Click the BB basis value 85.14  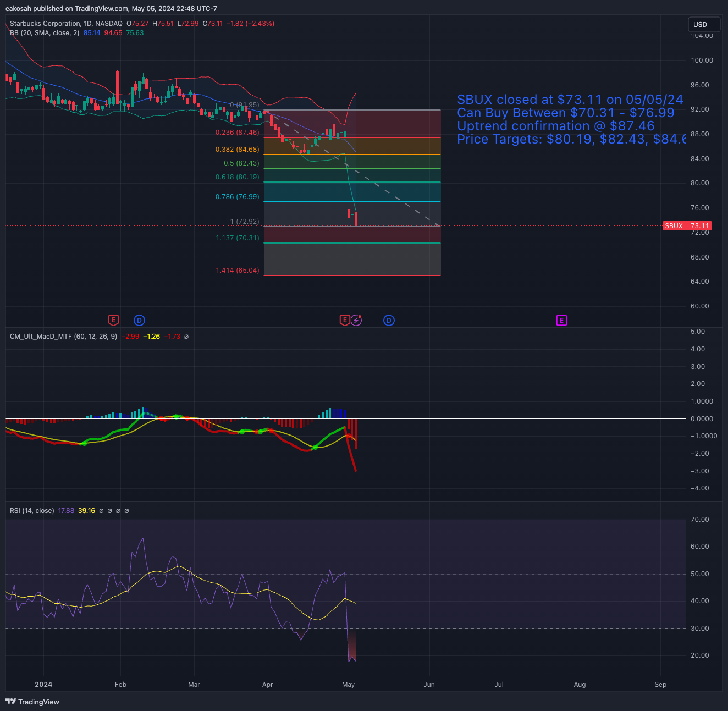coord(92,33)
